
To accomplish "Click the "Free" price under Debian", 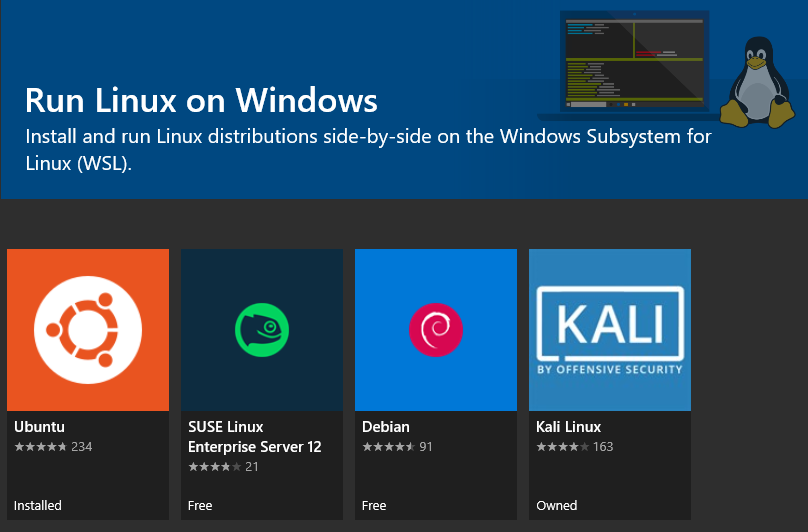I will coord(374,506).
